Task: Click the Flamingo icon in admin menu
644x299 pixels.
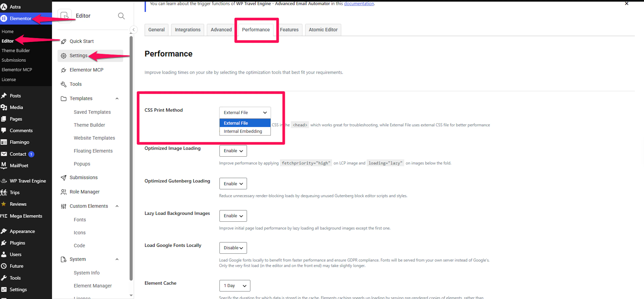Action: pos(4,142)
